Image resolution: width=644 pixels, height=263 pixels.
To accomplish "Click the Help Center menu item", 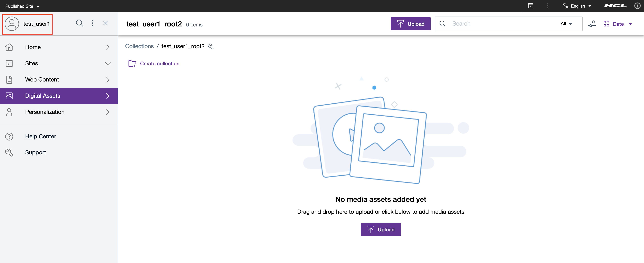I will [41, 136].
